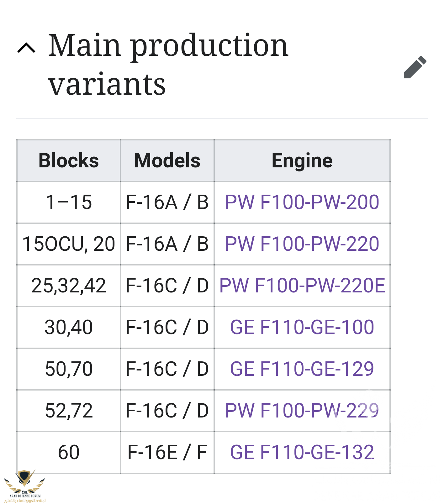
Task: Select the Main production variants heading
Action: point(168,64)
